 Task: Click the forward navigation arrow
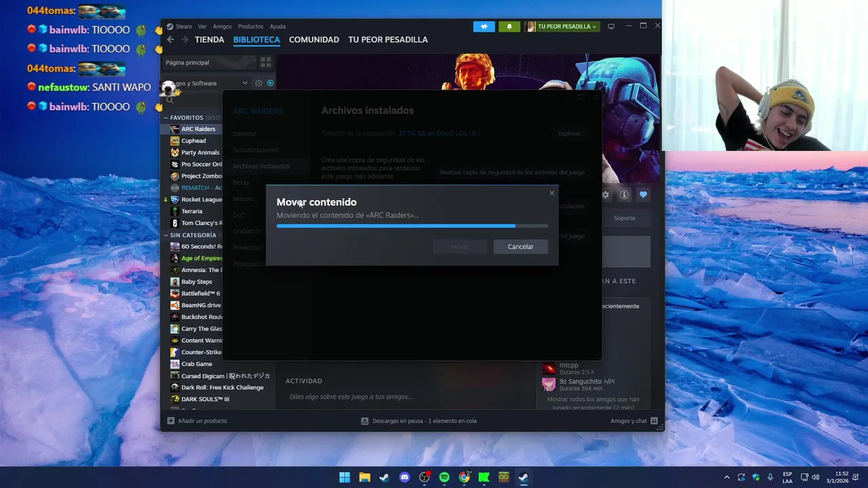tap(184, 40)
